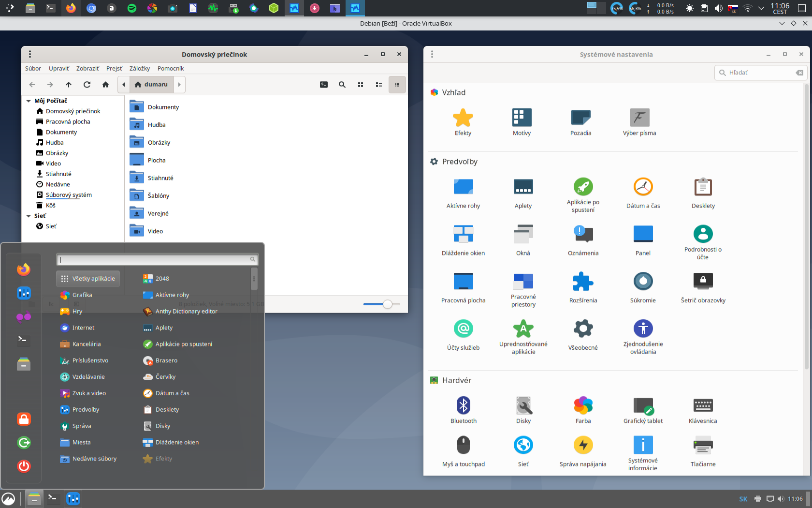This screenshot has width=812, height=508.
Task: Click dumaru path button
Action: [x=151, y=85]
